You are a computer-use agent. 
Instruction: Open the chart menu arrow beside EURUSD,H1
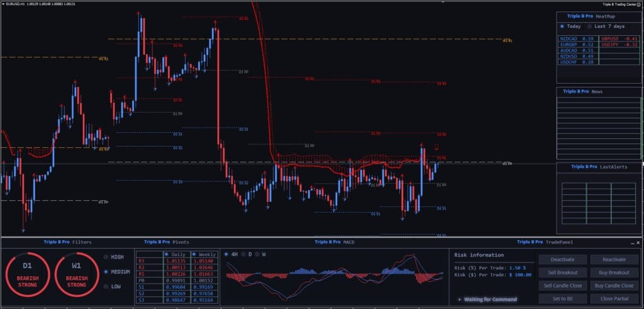click(x=3, y=4)
